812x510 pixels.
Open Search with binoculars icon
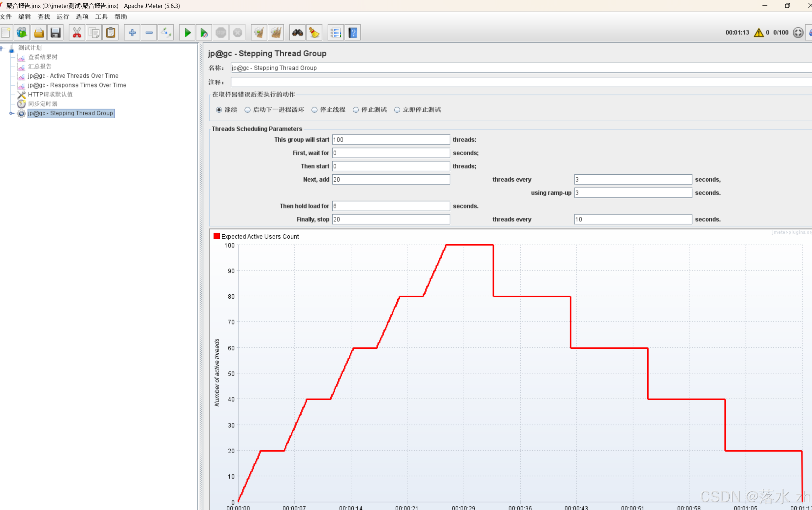coord(298,33)
